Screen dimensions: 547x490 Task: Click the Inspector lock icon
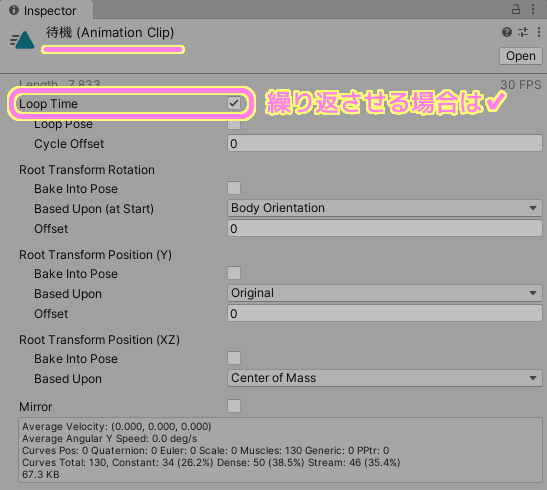click(x=516, y=9)
